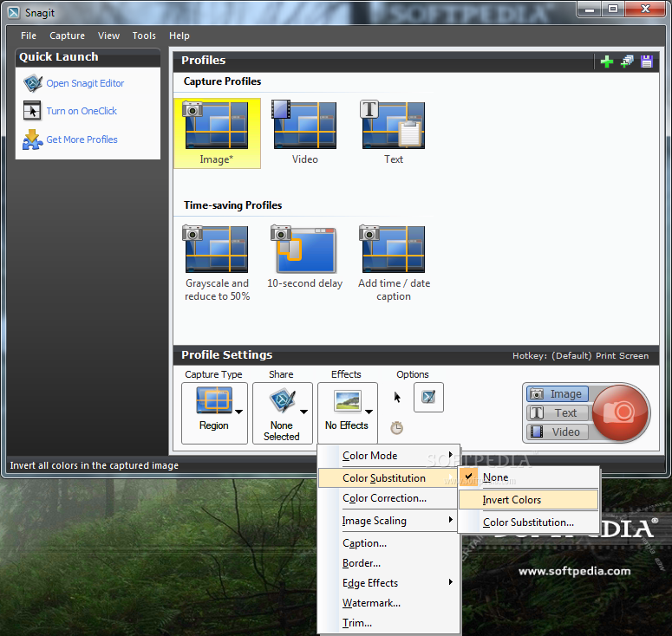
Task: Expand the Color Substitution submenu
Action: (x=389, y=478)
